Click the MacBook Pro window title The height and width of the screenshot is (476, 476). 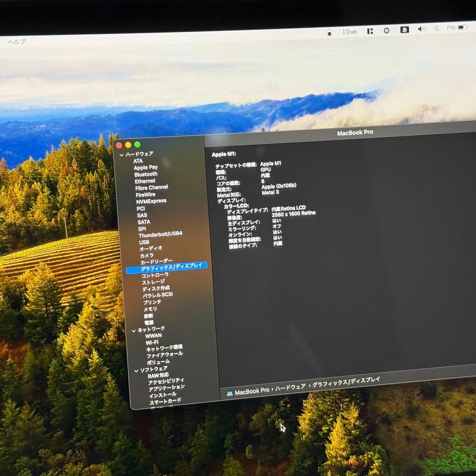click(x=355, y=133)
